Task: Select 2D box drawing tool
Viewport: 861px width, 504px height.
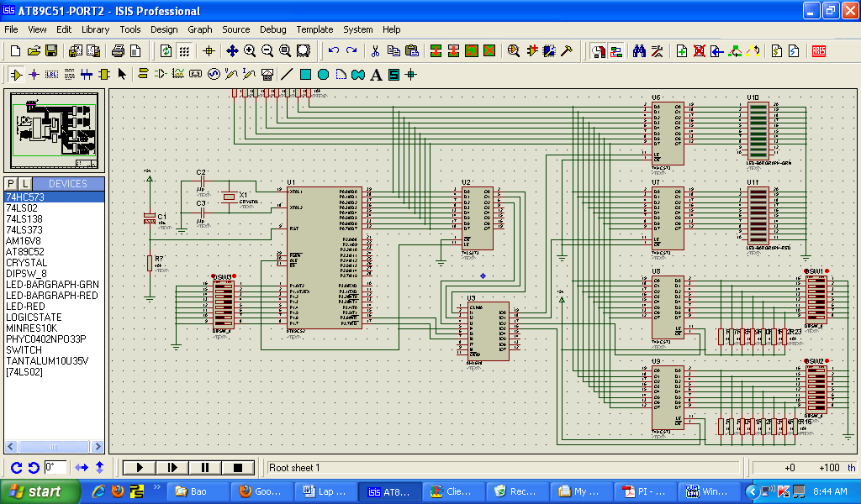Action: [305, 74]
